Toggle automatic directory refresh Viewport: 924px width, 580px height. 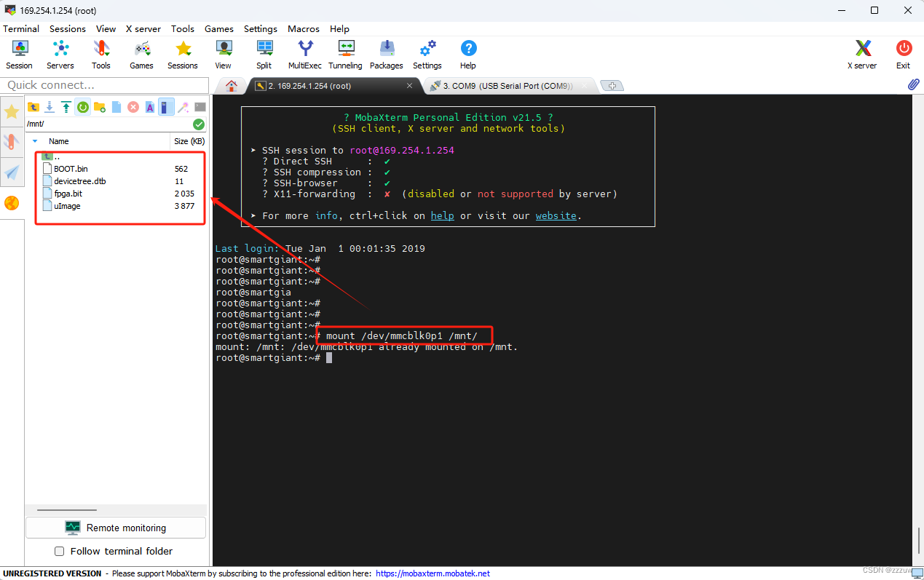(82, 106)
